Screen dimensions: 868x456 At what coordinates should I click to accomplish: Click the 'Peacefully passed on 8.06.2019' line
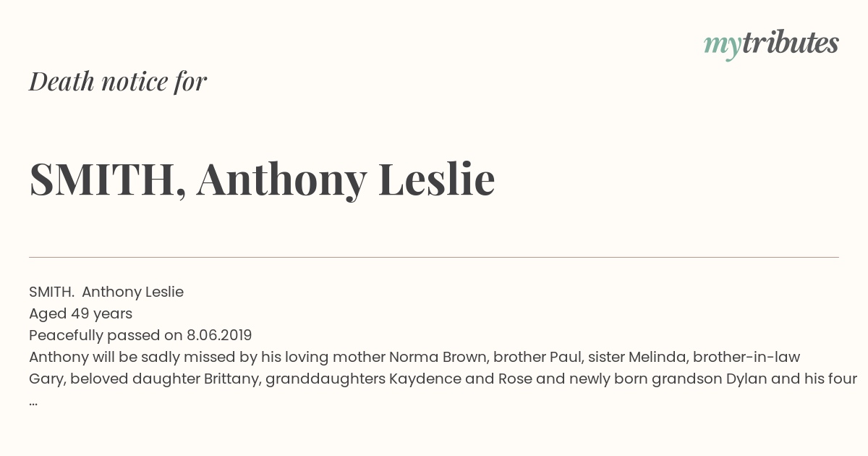click(140, 335)
